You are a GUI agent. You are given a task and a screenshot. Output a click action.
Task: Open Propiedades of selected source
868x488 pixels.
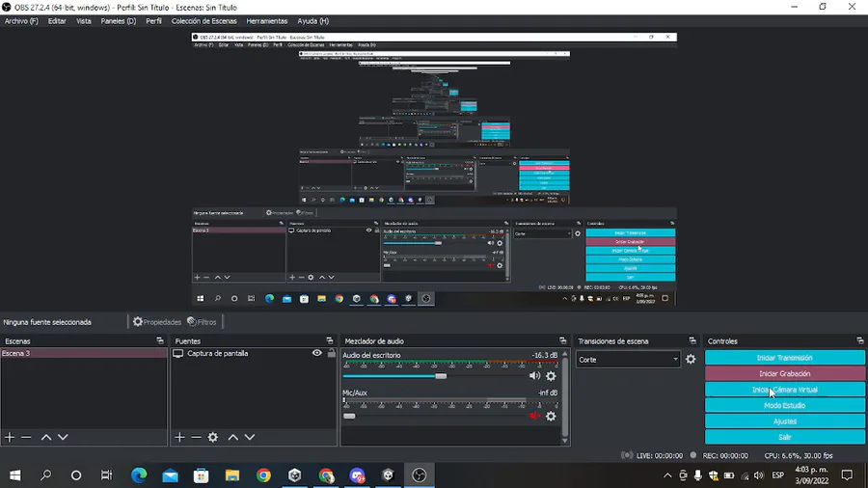[157, 322]
